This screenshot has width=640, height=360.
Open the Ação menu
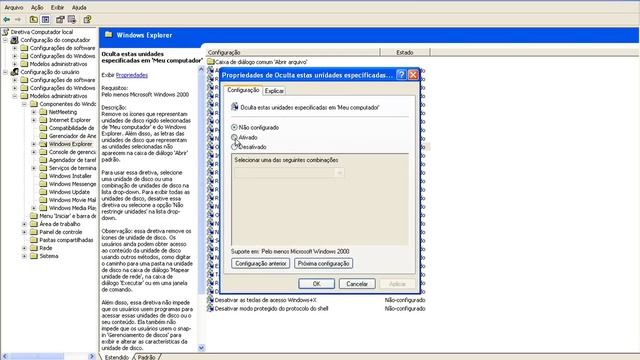[37, 7]
